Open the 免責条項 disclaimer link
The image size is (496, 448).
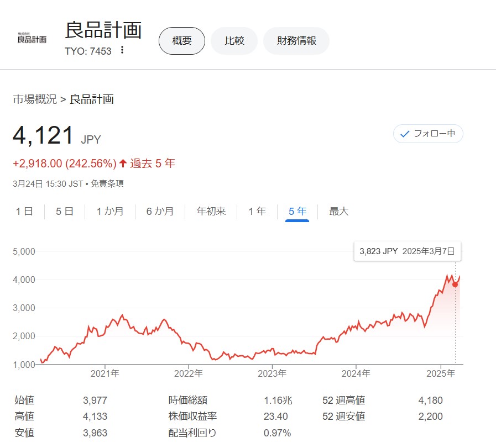click(107, 183)
